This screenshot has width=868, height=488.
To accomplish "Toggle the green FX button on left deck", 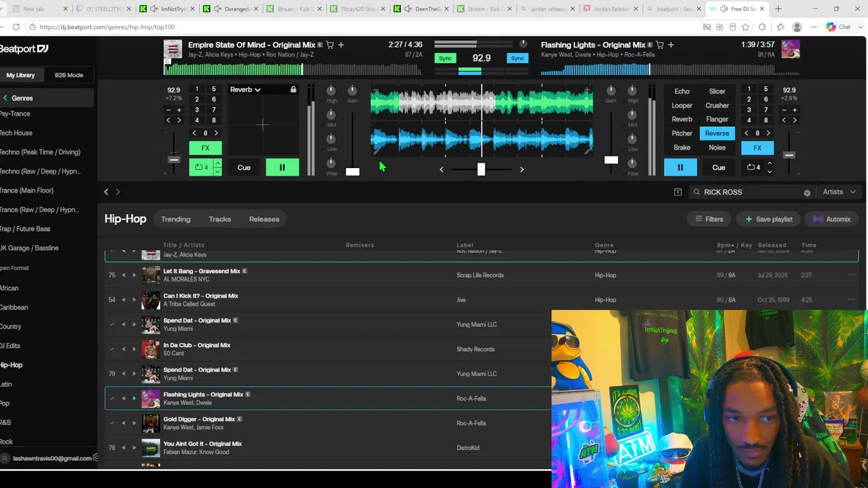I will tap(205, 148).
